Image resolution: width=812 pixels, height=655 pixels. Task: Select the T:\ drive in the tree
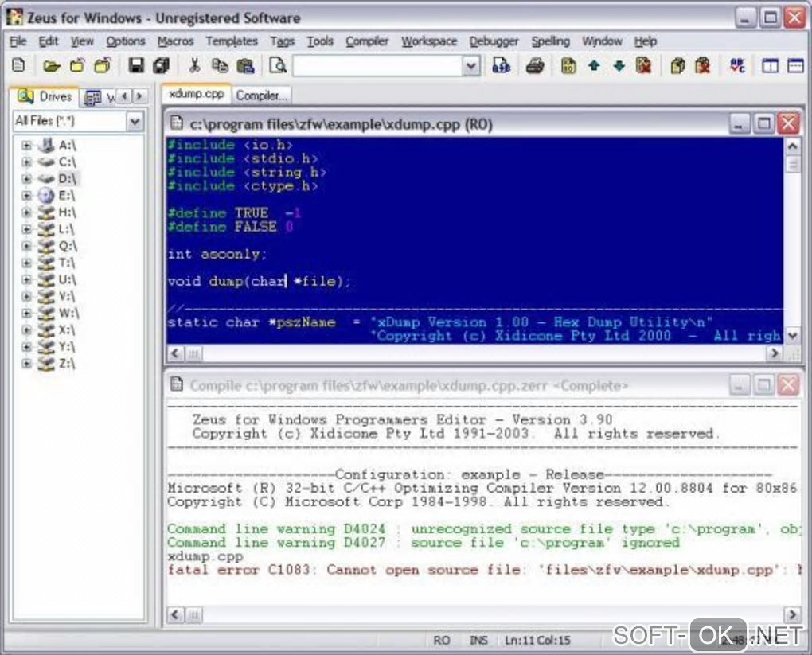67,263
